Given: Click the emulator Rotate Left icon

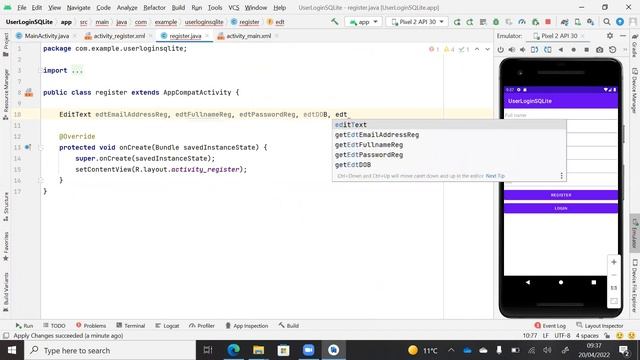Looking at the screenshot, I should click(534, 50).
